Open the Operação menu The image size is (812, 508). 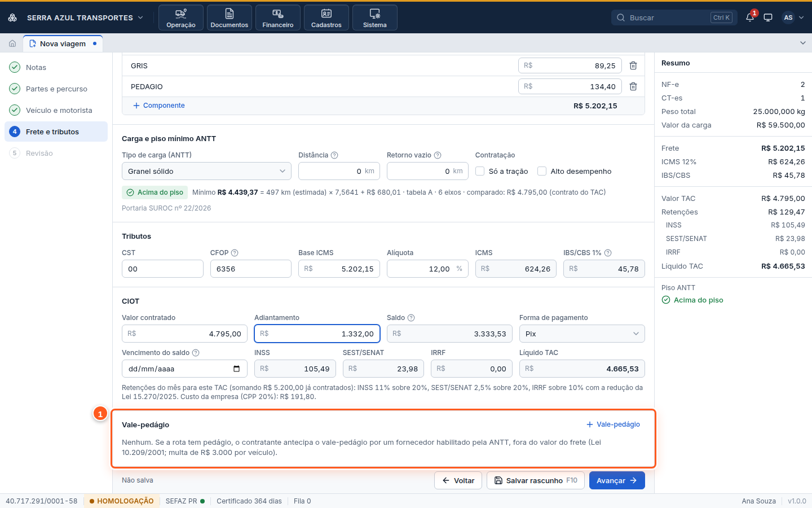(x=181, y=17)
